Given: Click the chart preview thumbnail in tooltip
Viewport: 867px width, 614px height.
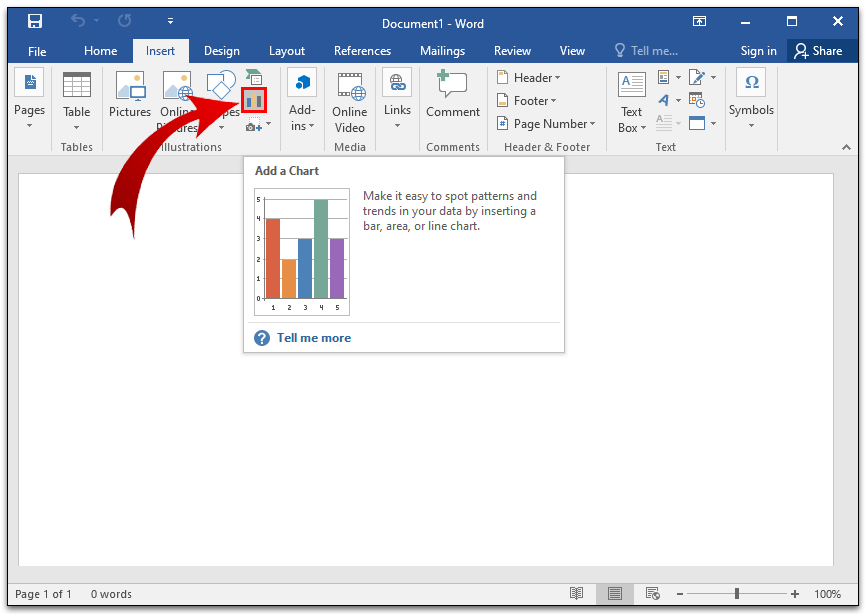Looking at the screenshot, I should pos(302,252).
